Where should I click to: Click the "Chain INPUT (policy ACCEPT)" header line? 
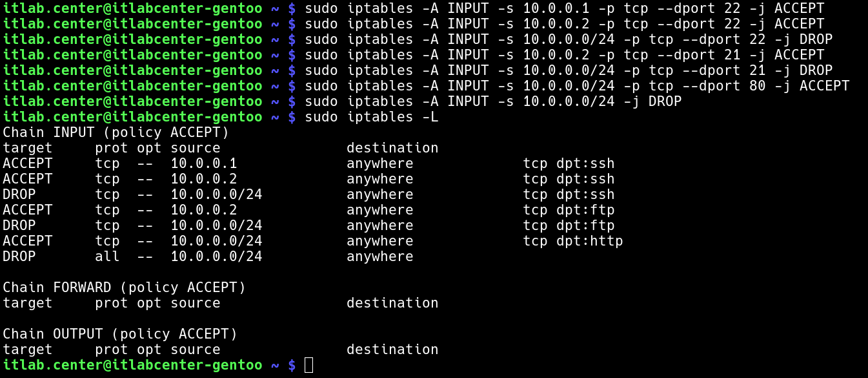click(x=116, y=132)
